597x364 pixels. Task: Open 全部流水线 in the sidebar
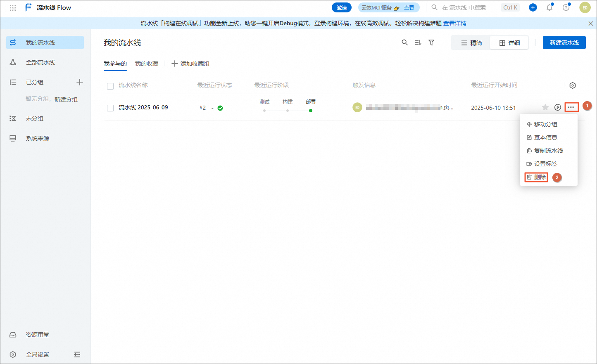click(x=40, y=62)
